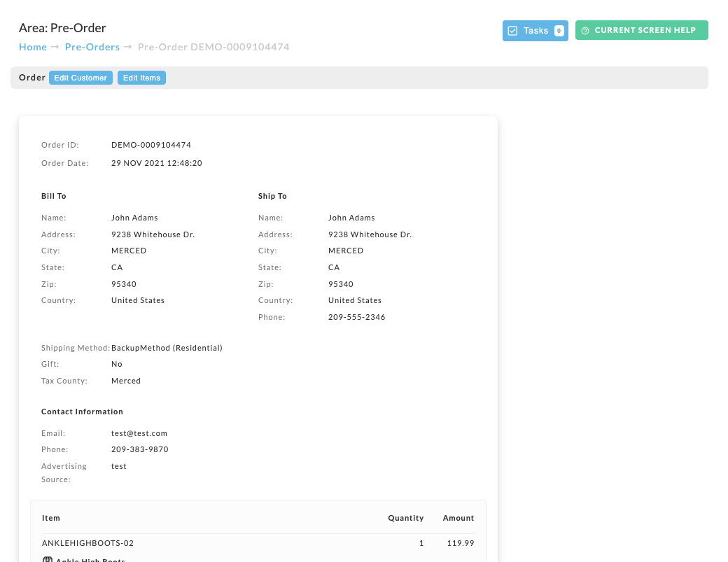Click the Amount column header
The image size is (728, 562).
coord(458,518)
